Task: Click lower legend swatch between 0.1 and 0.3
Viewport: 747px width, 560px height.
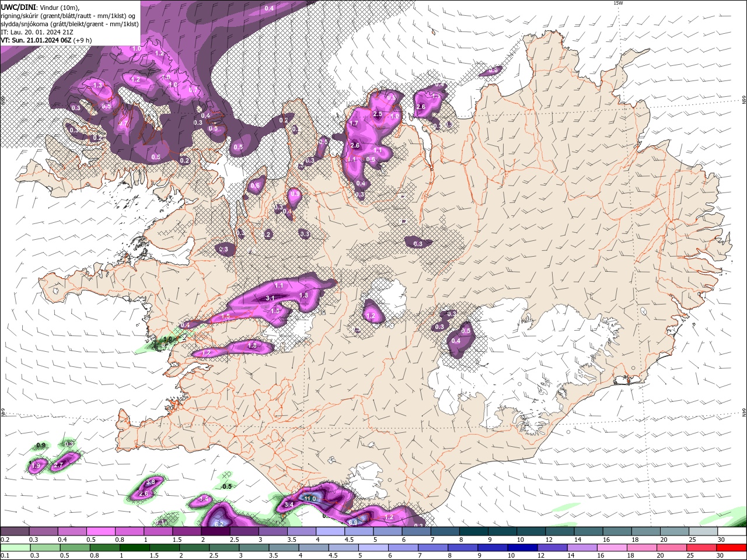Action: 15,548
